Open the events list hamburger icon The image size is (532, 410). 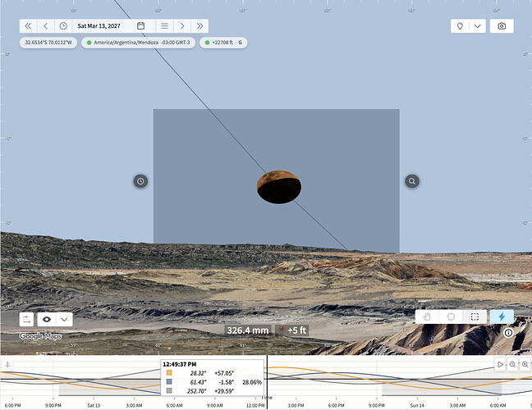164,26
